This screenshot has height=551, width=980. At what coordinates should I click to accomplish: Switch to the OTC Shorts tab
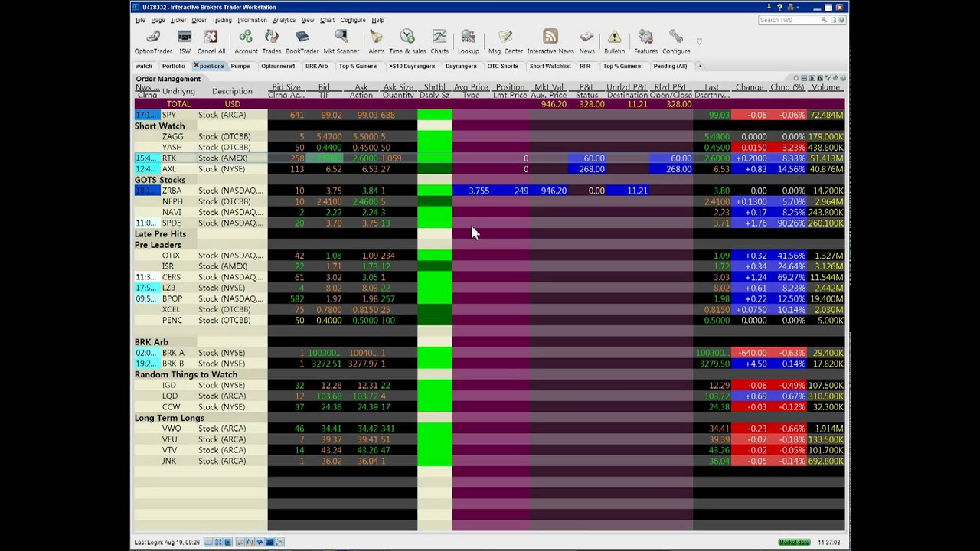[502, 66]
